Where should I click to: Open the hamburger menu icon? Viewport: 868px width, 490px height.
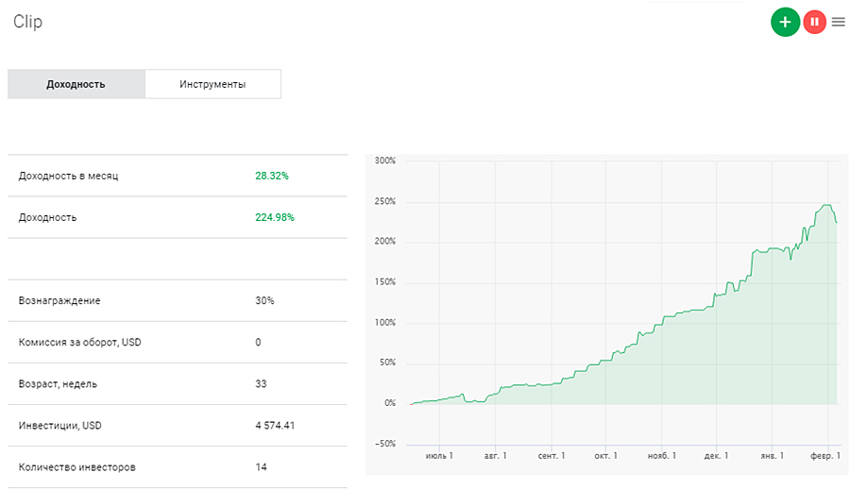pos(839,22)
